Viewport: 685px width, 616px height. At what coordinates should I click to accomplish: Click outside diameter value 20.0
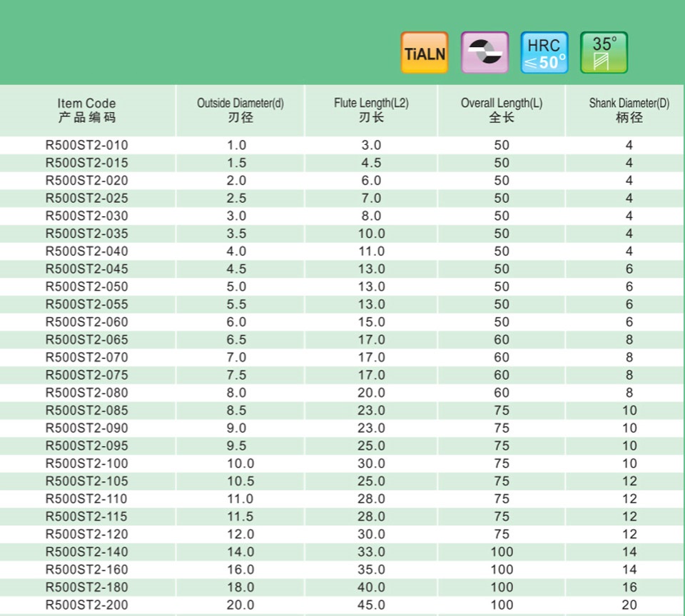240,605
